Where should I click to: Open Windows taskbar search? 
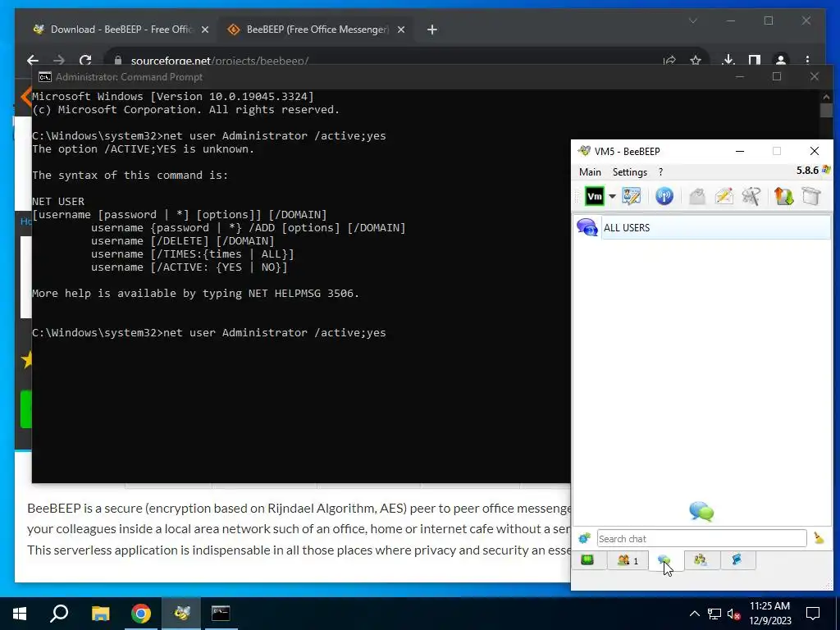(x=59, y=614)
